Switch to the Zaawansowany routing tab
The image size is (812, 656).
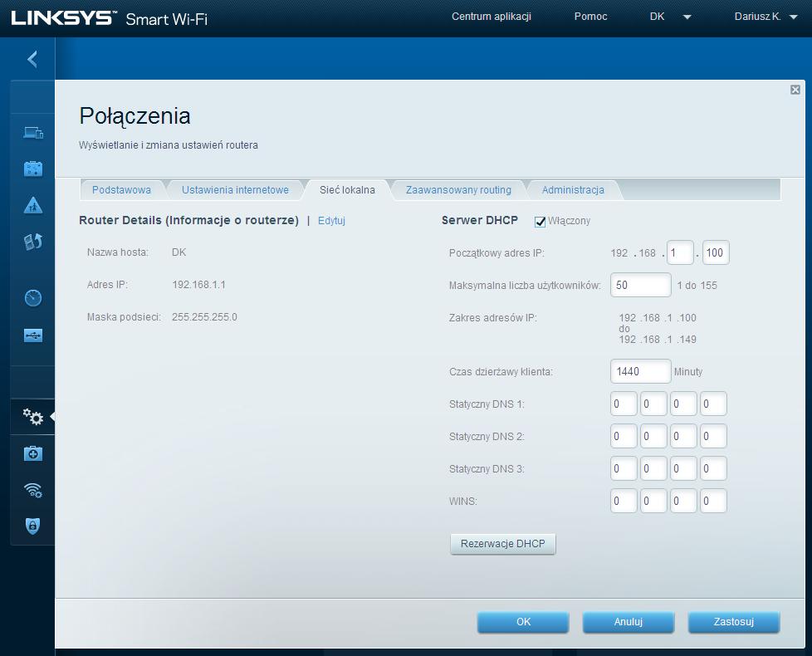458,190
